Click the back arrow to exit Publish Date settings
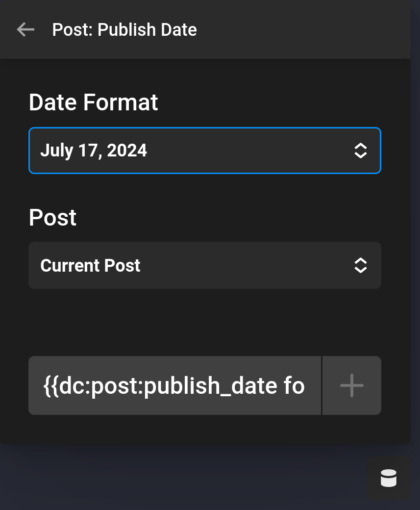Viewport: 420px width, 510px height. point(25,29)
